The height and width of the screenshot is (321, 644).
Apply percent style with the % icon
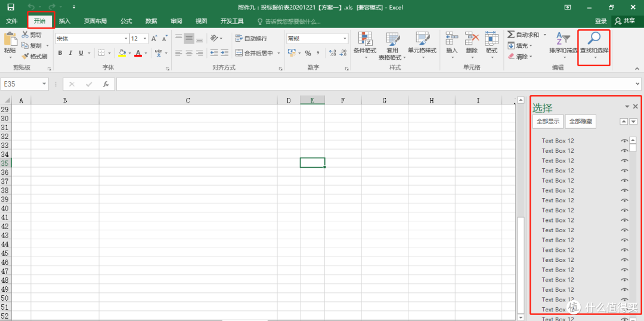tap(308, 53)
